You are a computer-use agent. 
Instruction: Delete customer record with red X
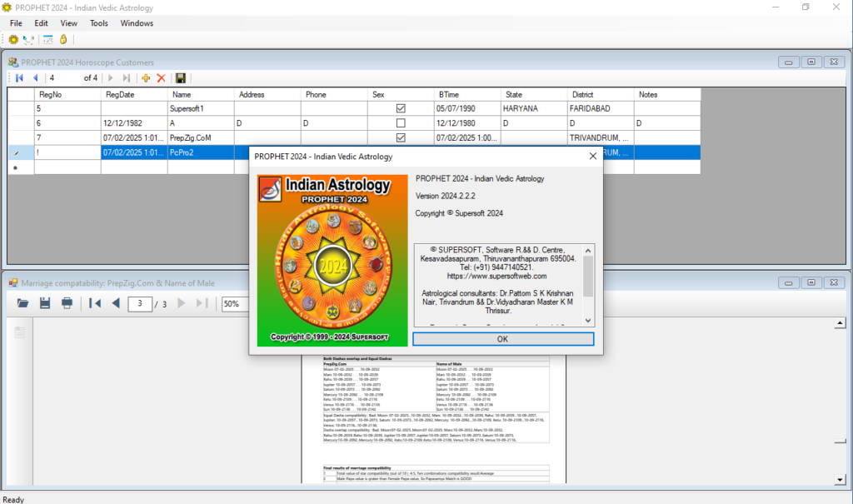pyautogui.click(x=161, y=77)
